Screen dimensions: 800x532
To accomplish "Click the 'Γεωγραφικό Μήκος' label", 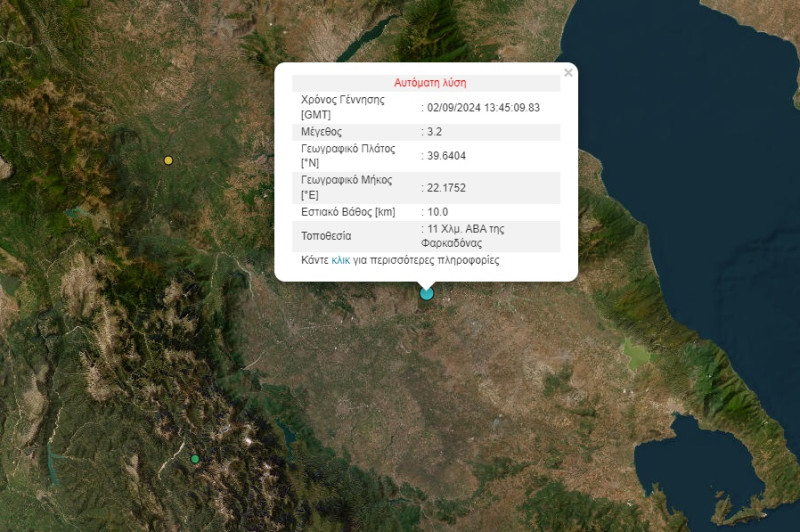I will (x=346, y=180).
